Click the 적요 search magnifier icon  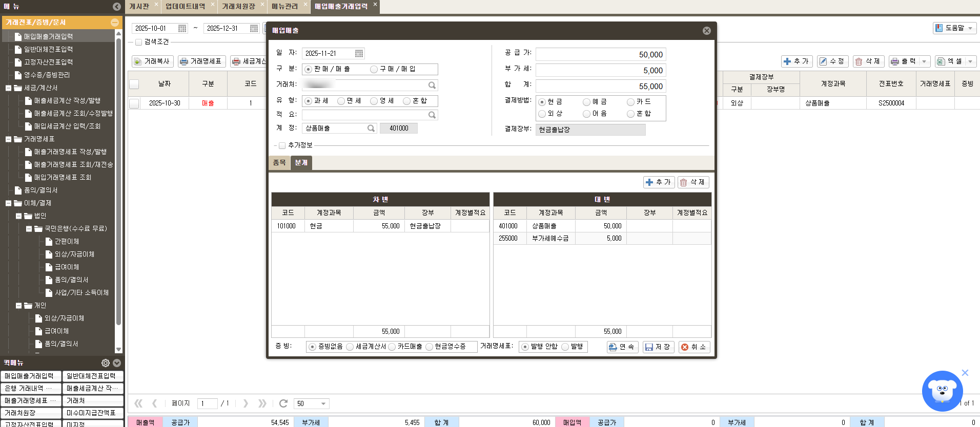(432, 115)
